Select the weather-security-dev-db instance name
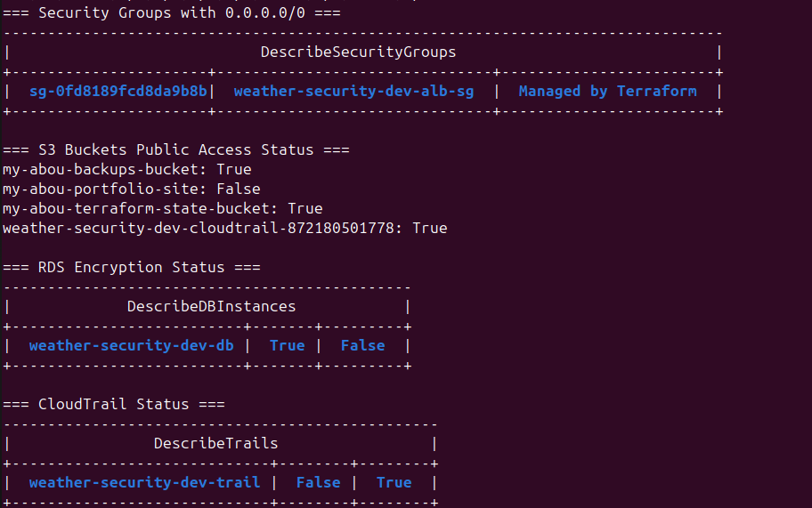 point(132,345)
